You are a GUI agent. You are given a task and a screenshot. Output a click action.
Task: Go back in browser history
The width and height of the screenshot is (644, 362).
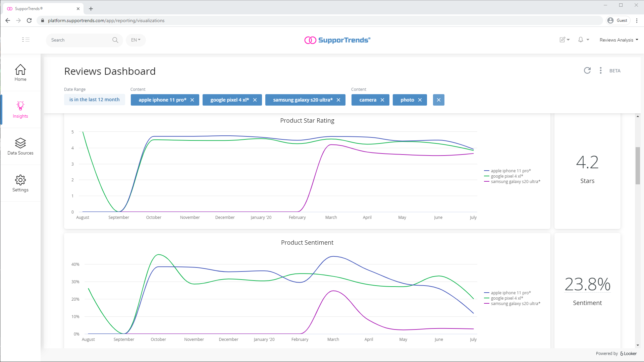(8, 20)
